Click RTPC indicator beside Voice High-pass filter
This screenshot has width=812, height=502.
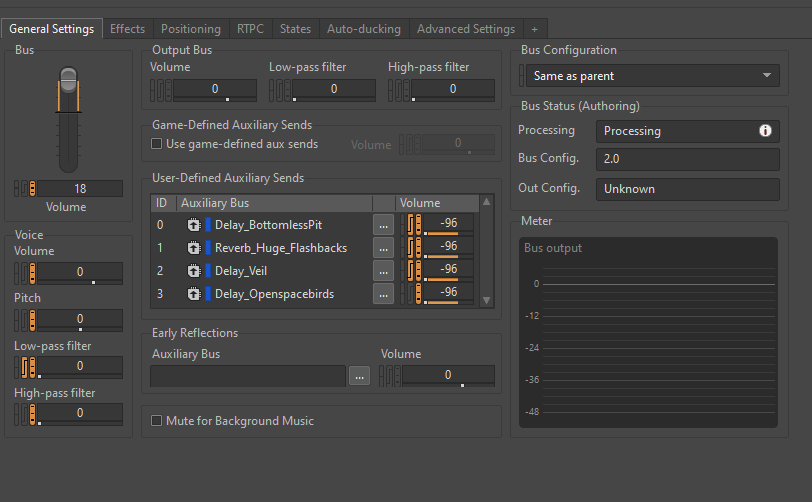pos(33,414)
